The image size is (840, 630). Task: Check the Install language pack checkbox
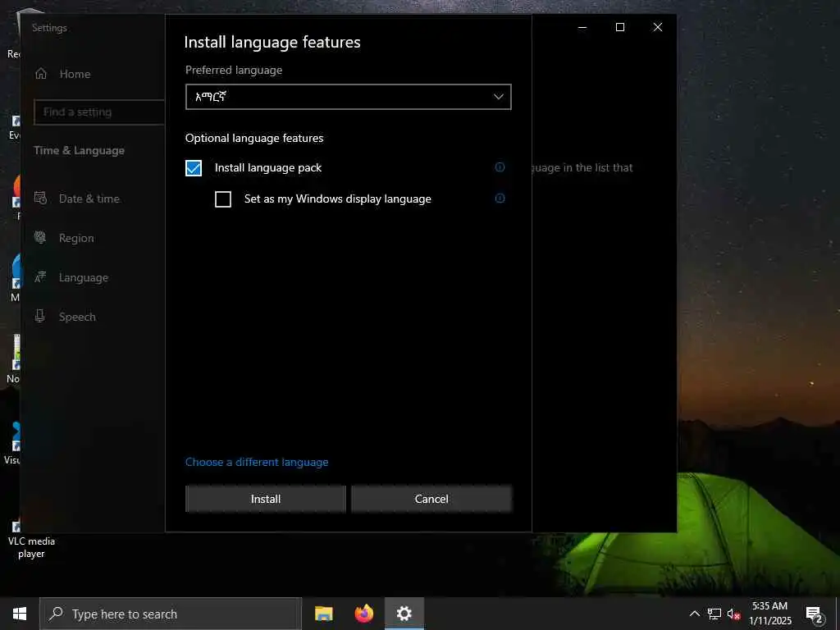pos(194,167)
